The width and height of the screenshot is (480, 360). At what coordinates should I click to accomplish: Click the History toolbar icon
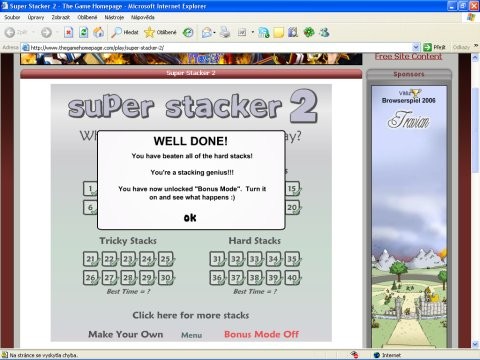pos(188,32)
